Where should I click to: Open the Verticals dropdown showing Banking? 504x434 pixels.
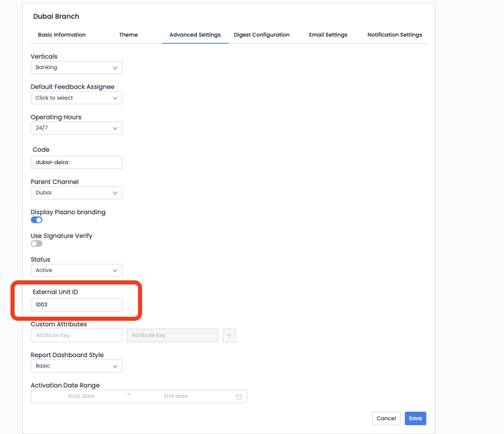click(x=76, y=67)
